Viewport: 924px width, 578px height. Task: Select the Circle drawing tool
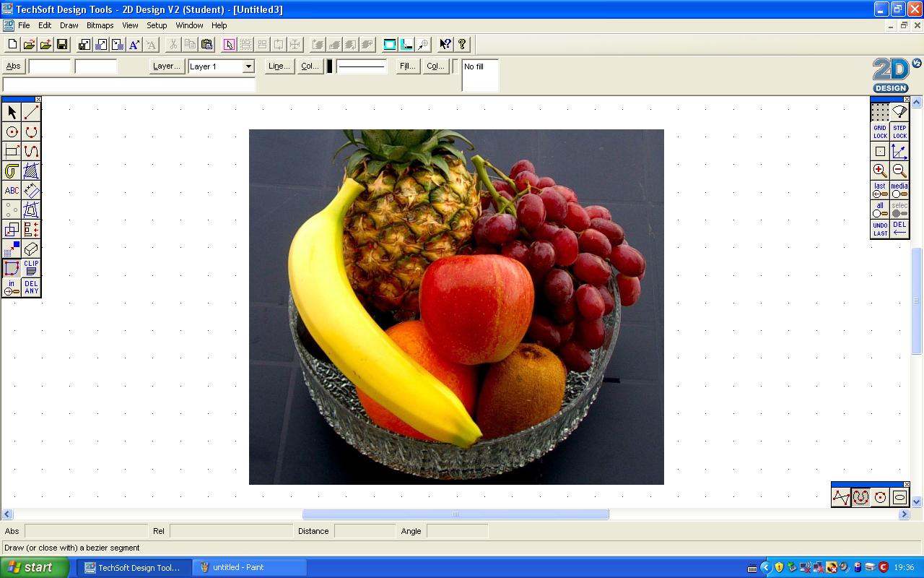point(12,131)
